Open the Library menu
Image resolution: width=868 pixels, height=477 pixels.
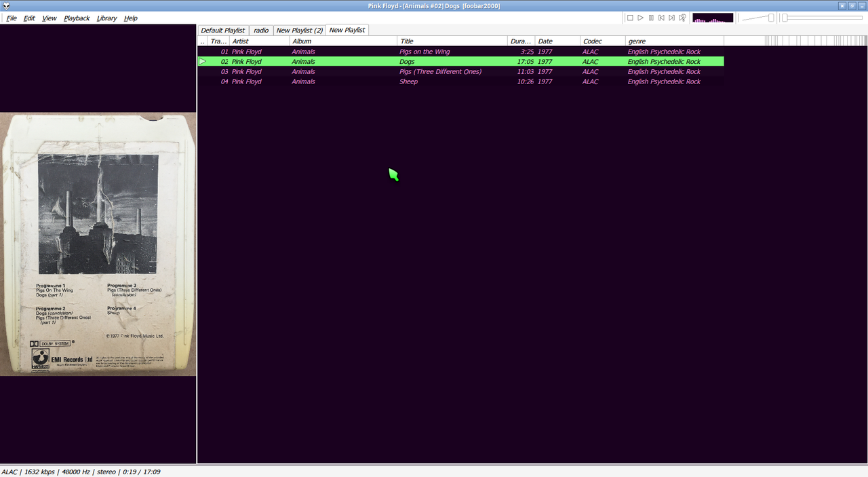coord(106,18)
